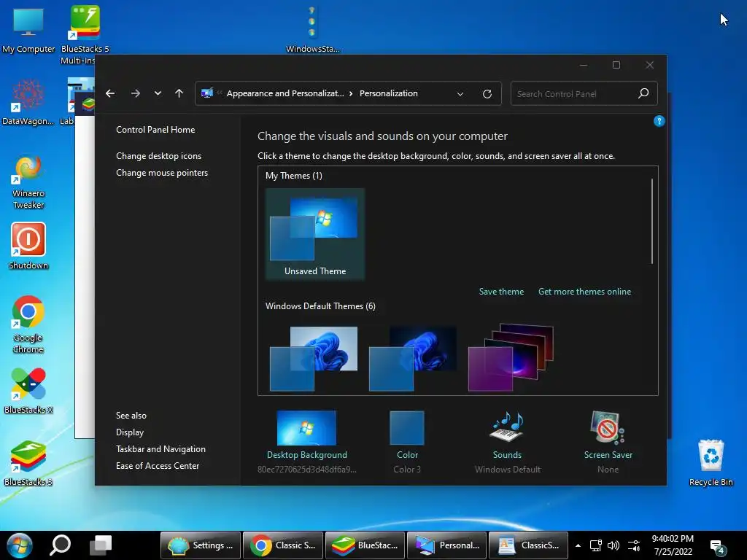Open the clock showing 9:40:02 PM
The height and width of the screenshot is (560, 747).
tap(673, 545)
